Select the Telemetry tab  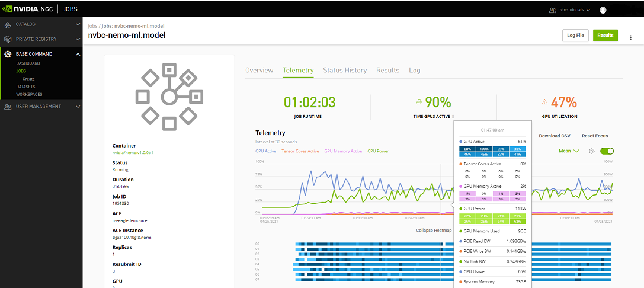(298, 71)
